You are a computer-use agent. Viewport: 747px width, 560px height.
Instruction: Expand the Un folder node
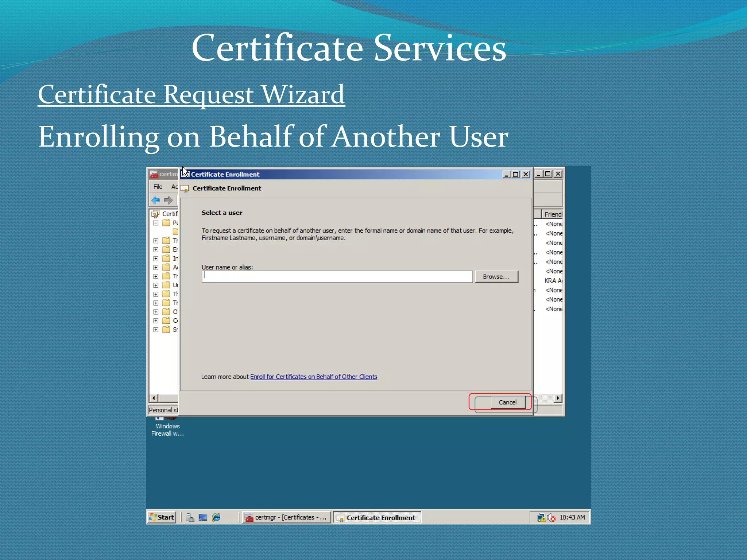pyautogui.click(x=156, y=285)
